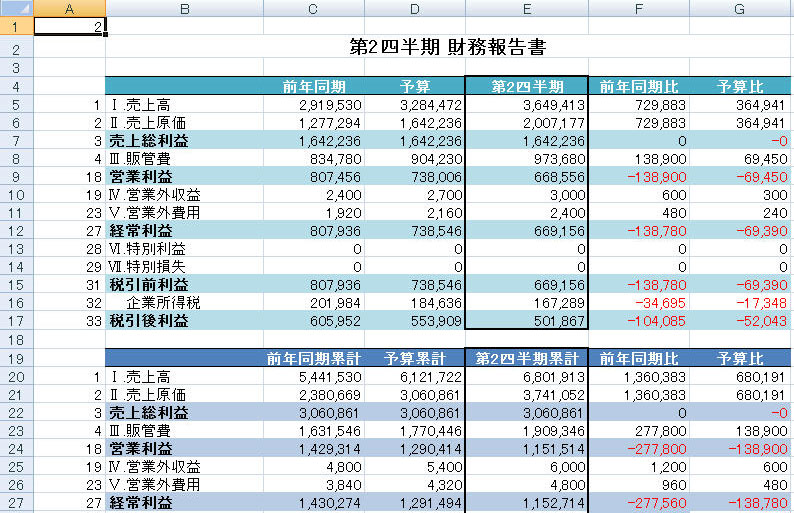This screenshot has width=794, height=513.
Task: Click the 前年同期比 header in row 19
Action: click(639, 359)
